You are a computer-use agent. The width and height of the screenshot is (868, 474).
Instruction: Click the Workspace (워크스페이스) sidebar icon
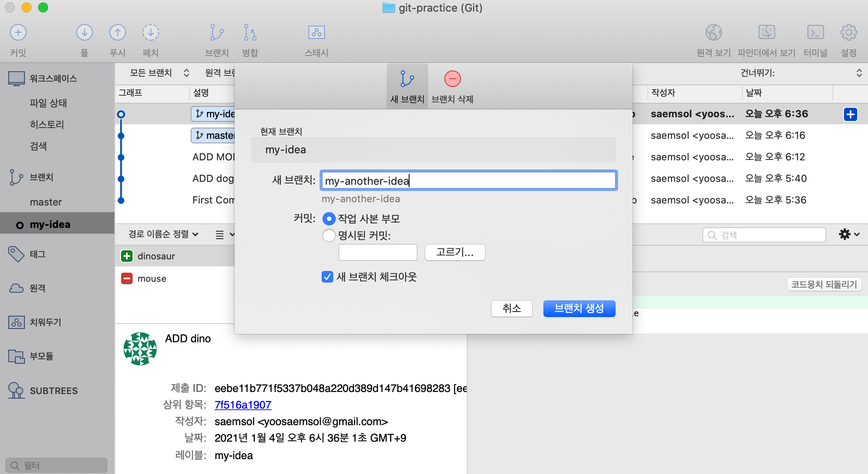point(17,78)
